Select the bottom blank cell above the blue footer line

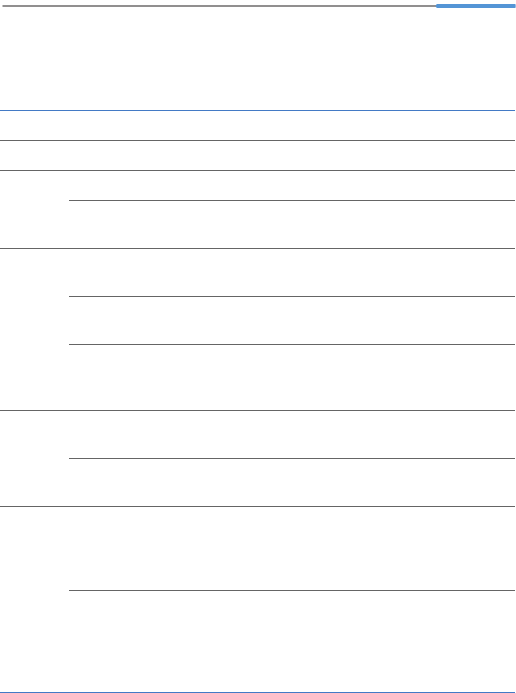(x=292, y=641)
